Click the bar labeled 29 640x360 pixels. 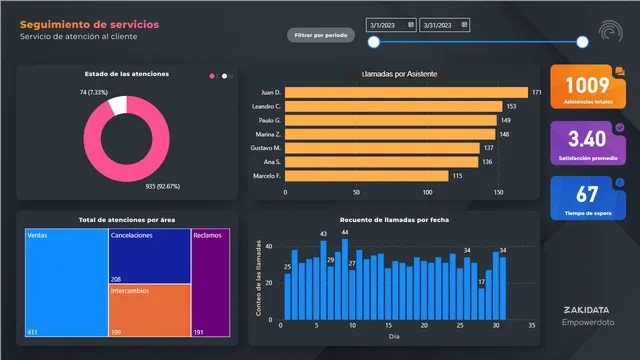(x=331, y=293)
